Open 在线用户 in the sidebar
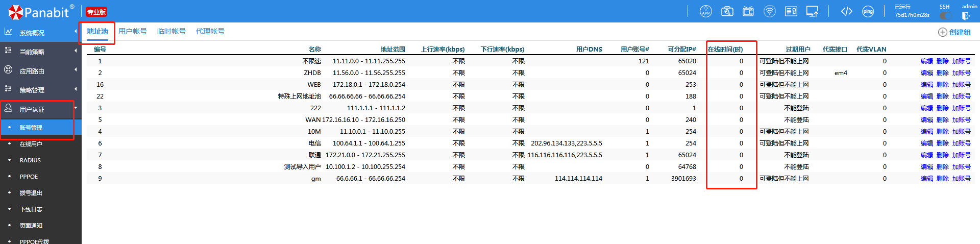 pos(31,144)
